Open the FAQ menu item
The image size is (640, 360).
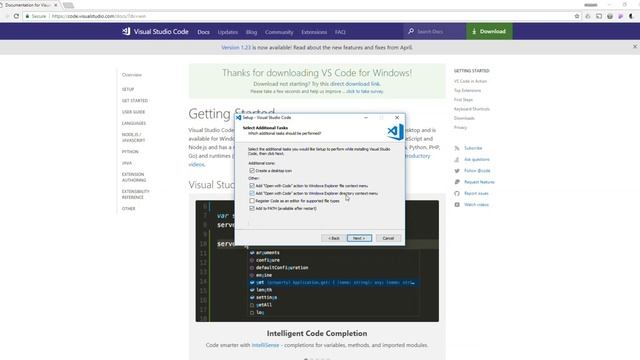[x=340, y=32]
